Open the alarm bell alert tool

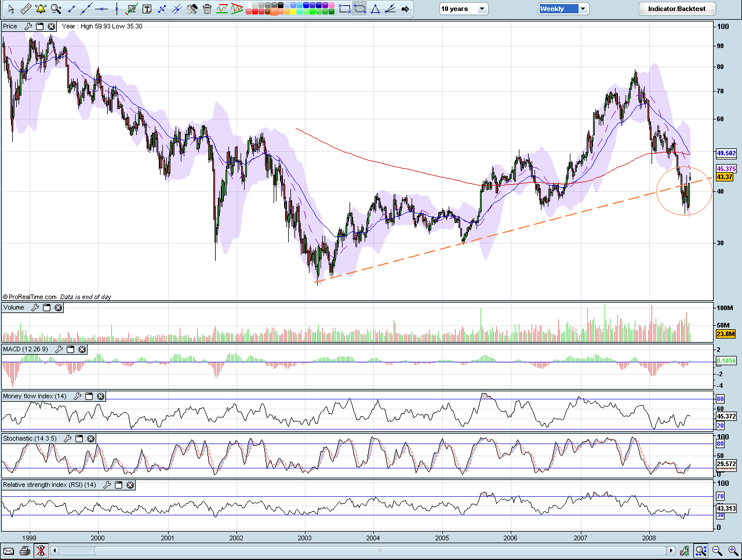pos(41,9)
